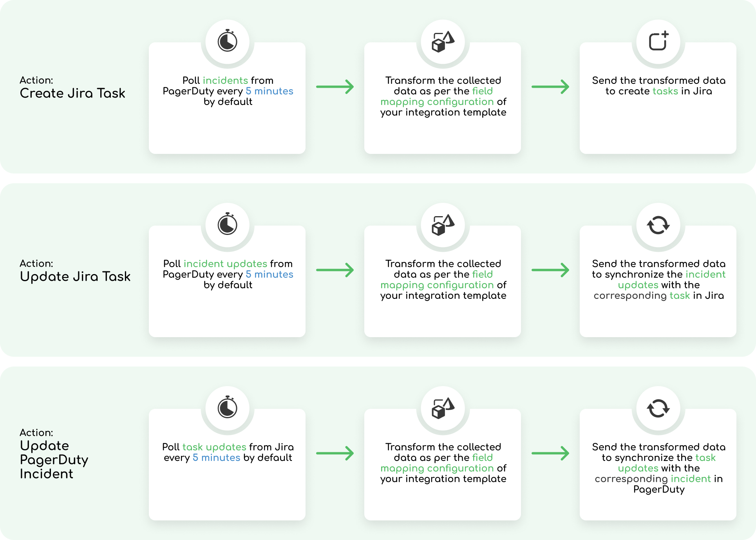This screenshot has height=540, width=756.
Task: Click the create-task plus icon
Action: click(658, 41)
